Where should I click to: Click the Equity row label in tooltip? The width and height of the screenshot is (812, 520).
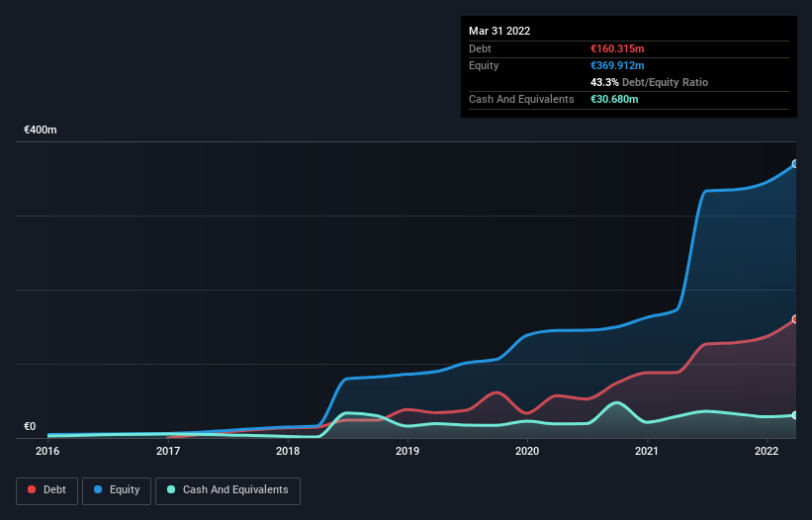point(484,65)
